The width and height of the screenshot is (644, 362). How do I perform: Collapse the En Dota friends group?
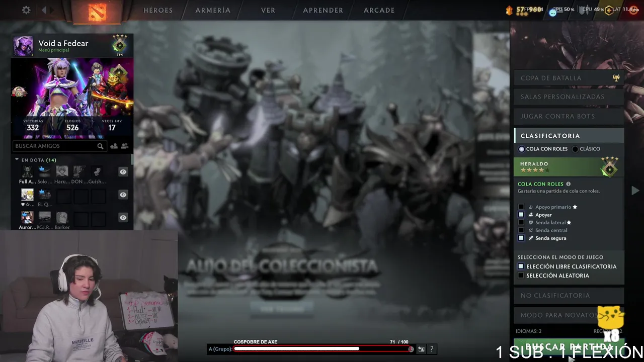(x=17, y=160)
